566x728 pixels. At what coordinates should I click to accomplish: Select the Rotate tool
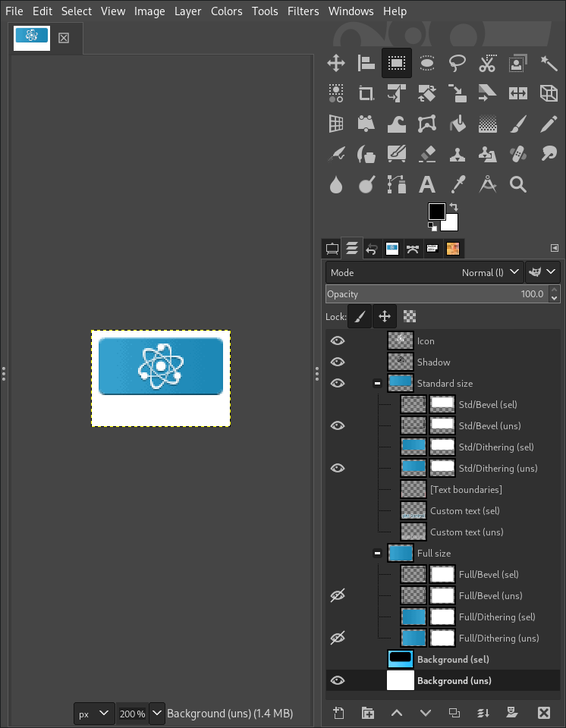(427, 93)
